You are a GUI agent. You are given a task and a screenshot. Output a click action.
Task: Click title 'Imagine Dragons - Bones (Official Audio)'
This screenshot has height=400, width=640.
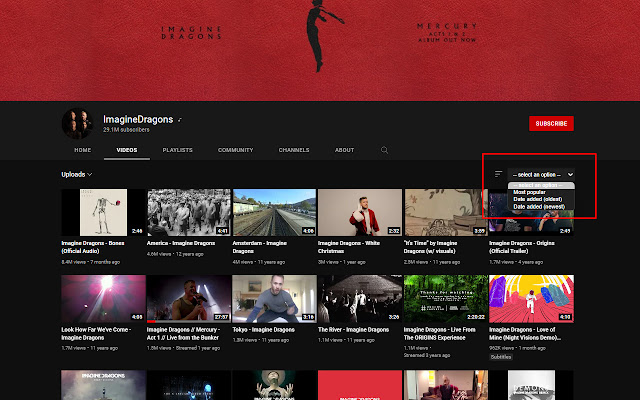pos(93,247)
